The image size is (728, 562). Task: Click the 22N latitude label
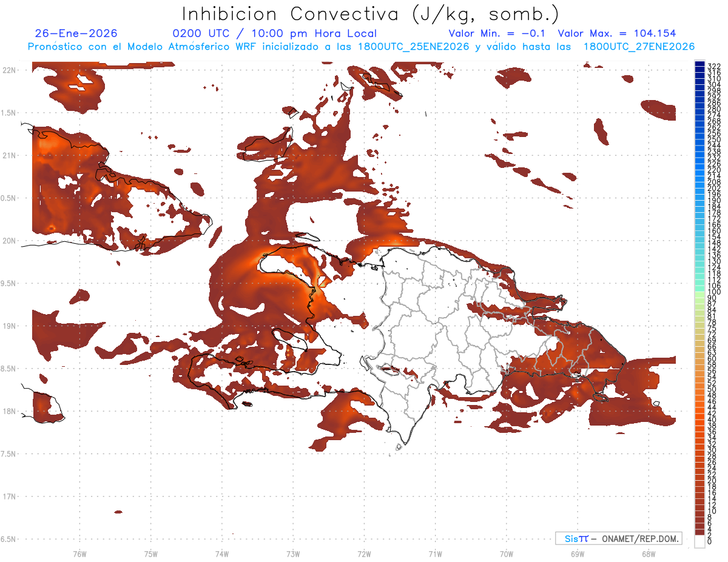point(8,70)
